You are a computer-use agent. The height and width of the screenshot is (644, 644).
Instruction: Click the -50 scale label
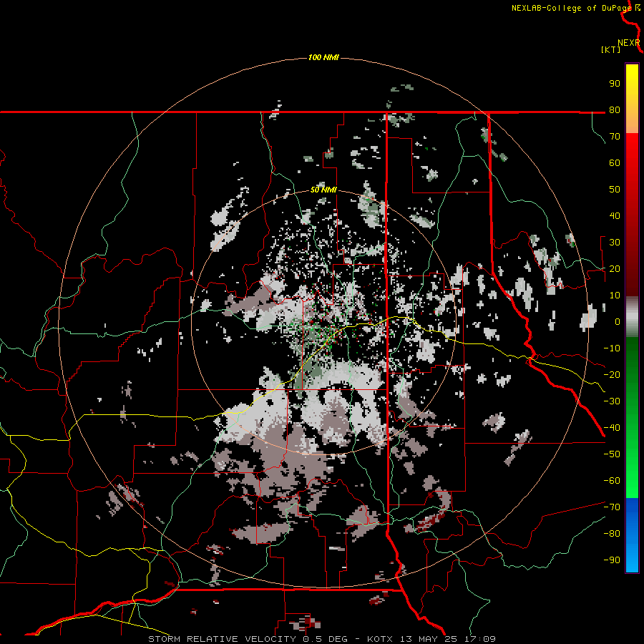coord(612,454)
